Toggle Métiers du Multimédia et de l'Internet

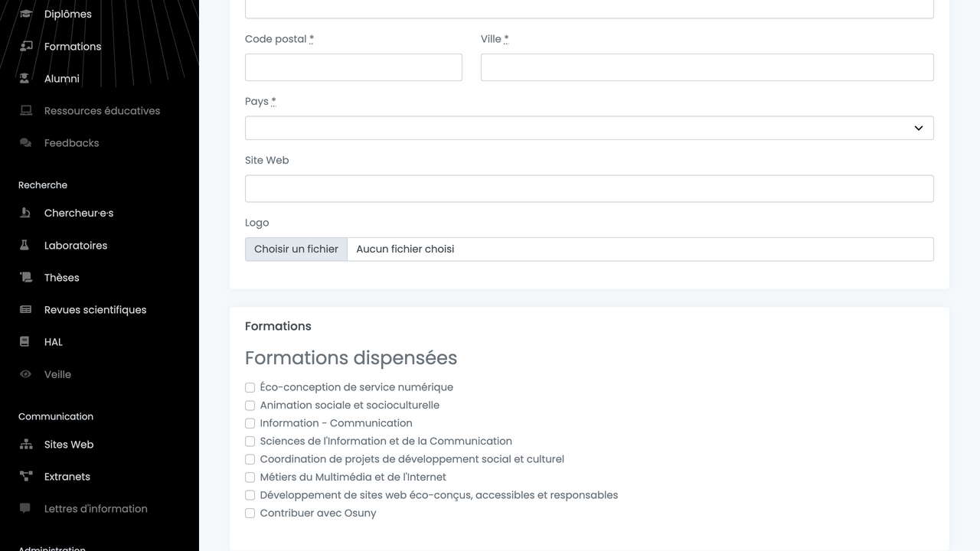click(250, 477)
